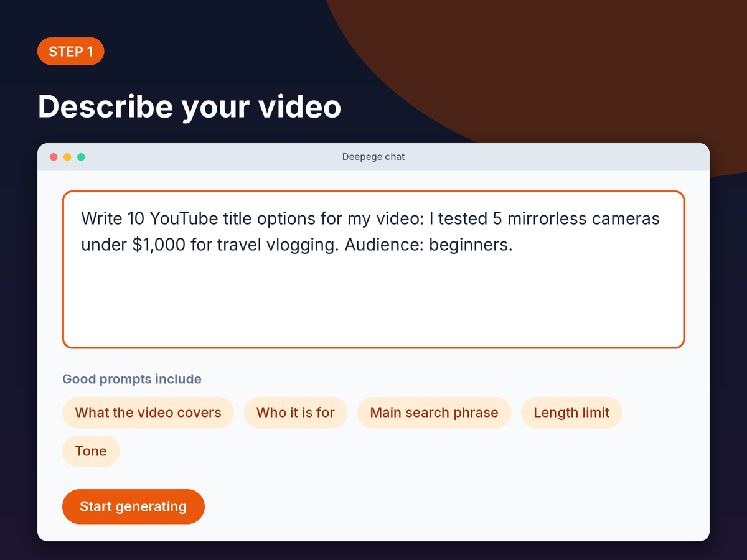Pick the 'Main search phrase' chip

[434, 413]
